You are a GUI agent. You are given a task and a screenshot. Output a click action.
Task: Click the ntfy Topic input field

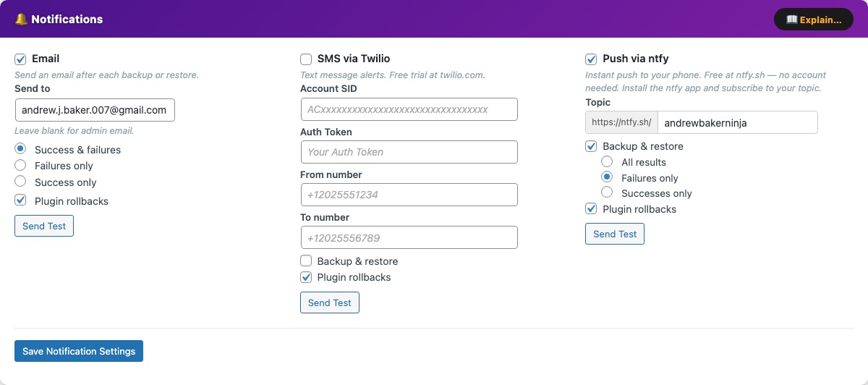(x=737, y=122)
